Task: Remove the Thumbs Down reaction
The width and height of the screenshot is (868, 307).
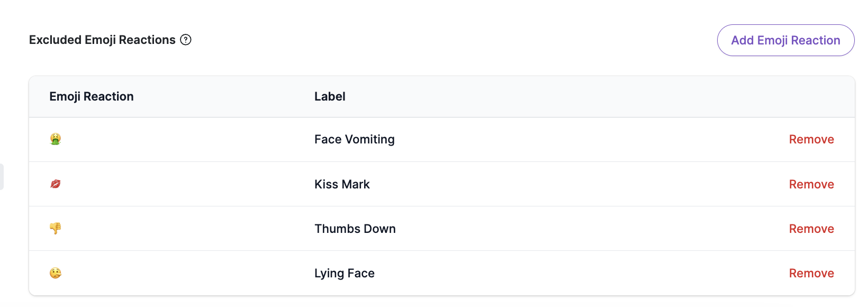Action: [x=811, y=229]
